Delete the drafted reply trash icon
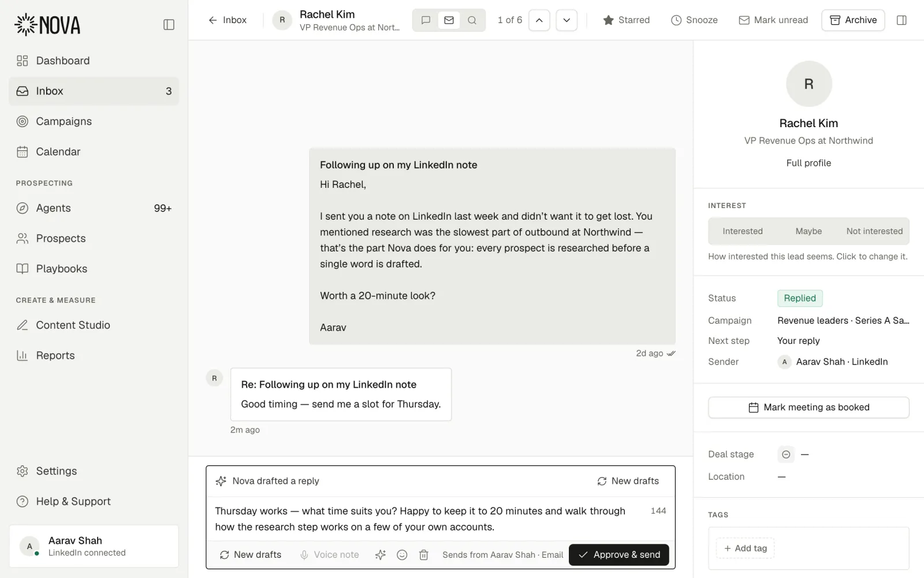Screen dimensions: 924x578 (x=423, y=555)
